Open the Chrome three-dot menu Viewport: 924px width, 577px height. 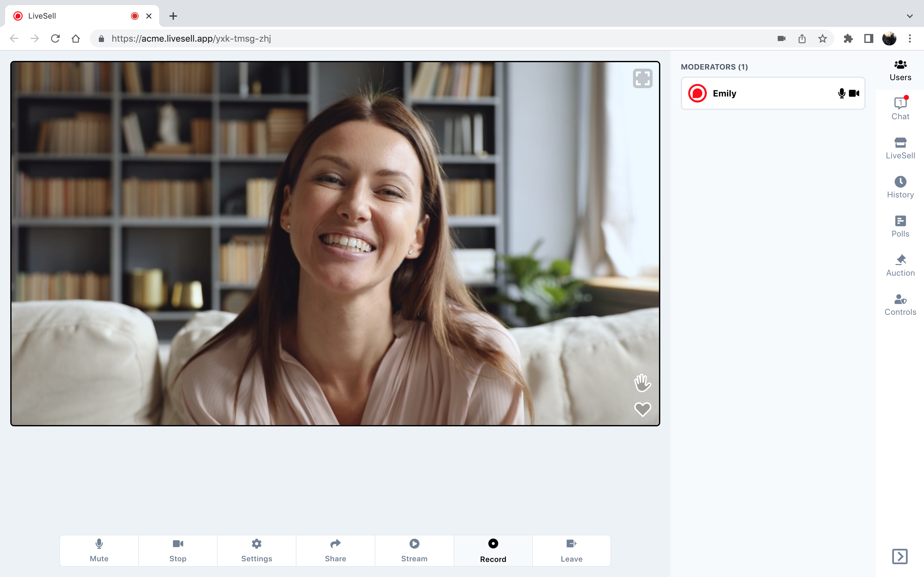click(910, 38)
